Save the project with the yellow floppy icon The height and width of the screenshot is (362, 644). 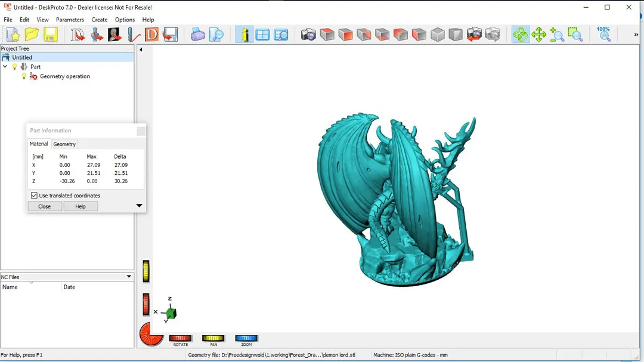coord(51,35)
